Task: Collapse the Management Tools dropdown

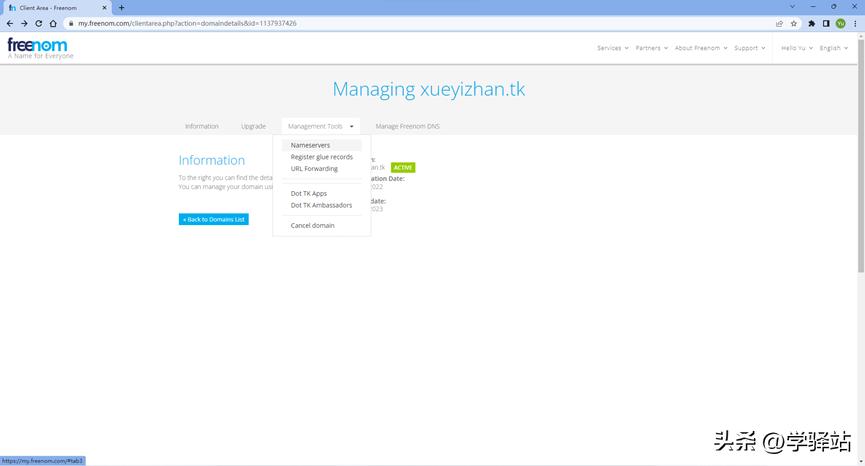Action: (321, 126)
